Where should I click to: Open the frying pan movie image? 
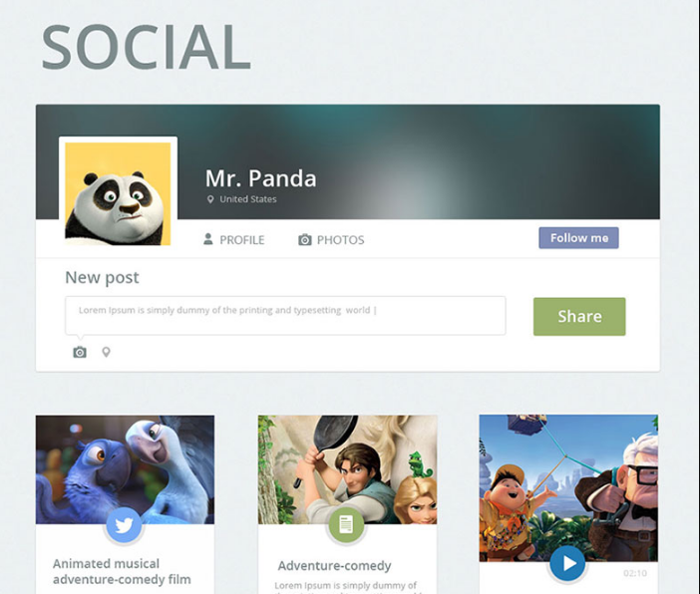coord(347,469)
